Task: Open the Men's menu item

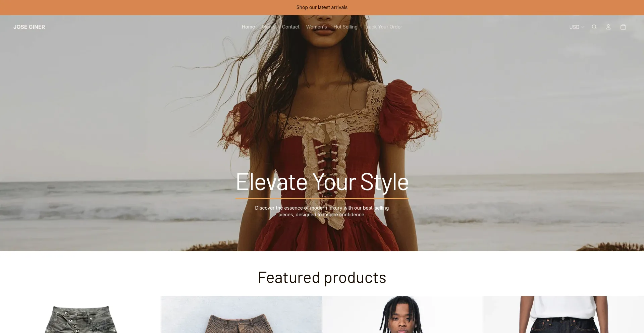Action: (268, 27)
